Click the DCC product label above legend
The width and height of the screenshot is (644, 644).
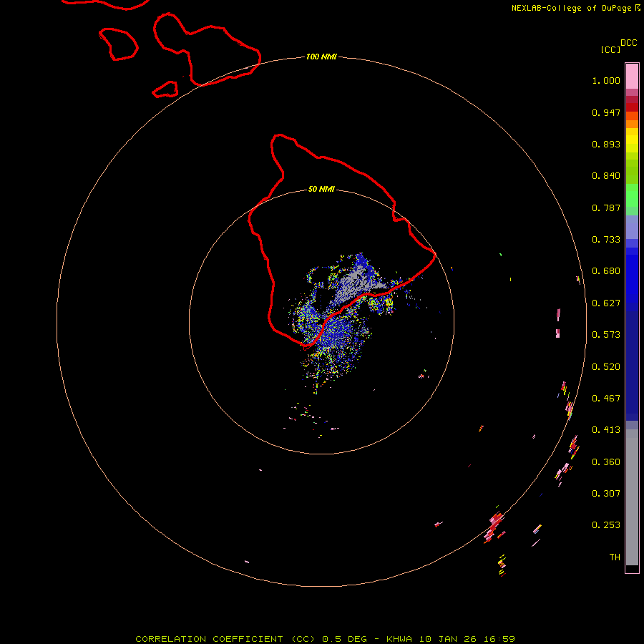click(628, 43)
